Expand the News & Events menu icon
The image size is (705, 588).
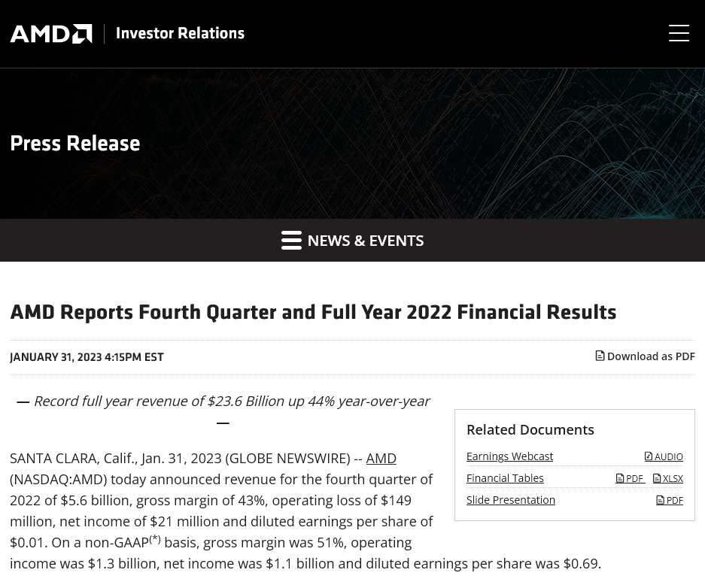click(291, 241)
